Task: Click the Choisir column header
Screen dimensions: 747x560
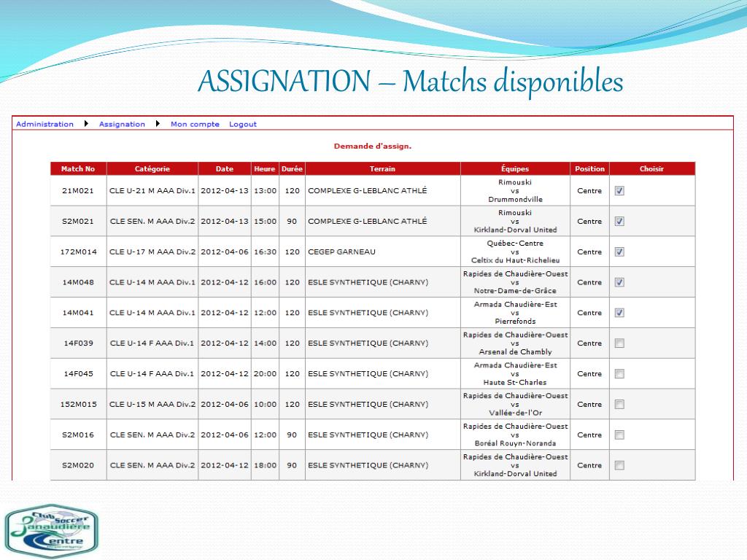Action: (651, 168)
